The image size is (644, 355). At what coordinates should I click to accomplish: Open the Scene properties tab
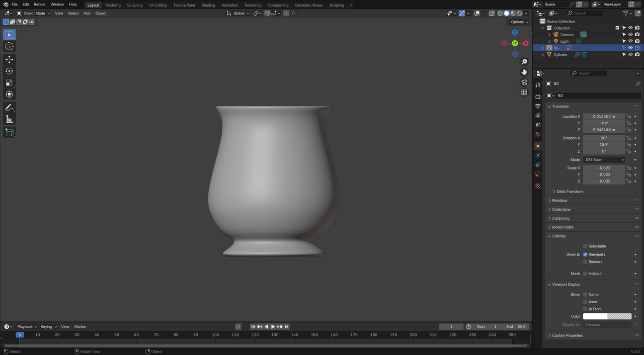[x=538, y=125]
